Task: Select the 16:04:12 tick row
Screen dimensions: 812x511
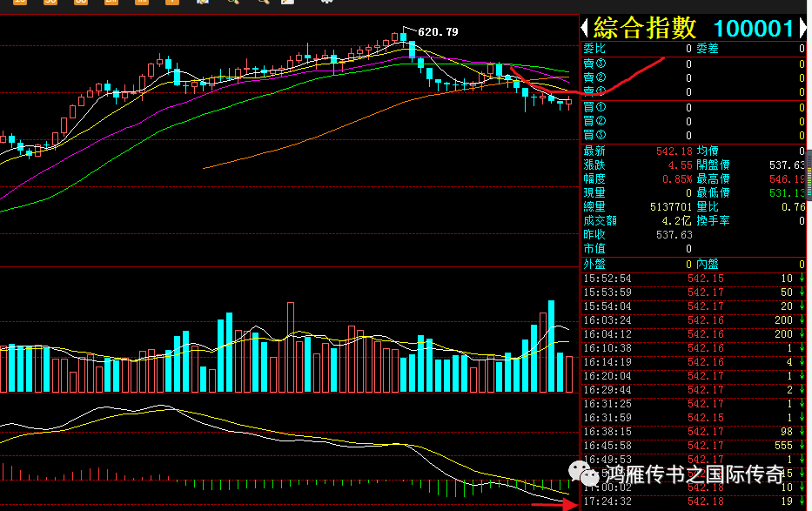Action: [694, 334]
